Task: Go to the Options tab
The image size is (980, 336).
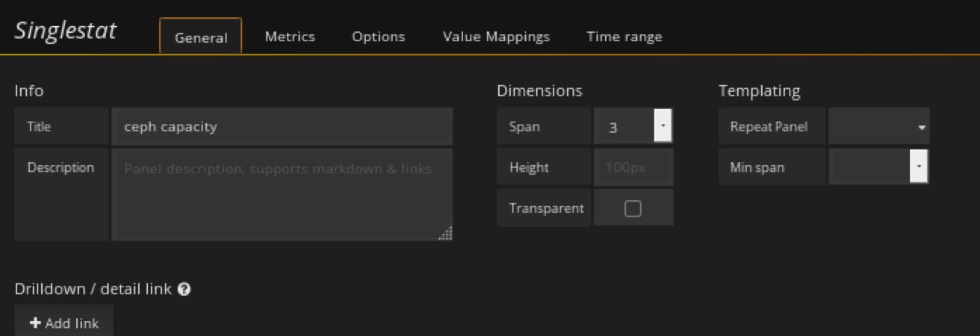Action: 378,37
